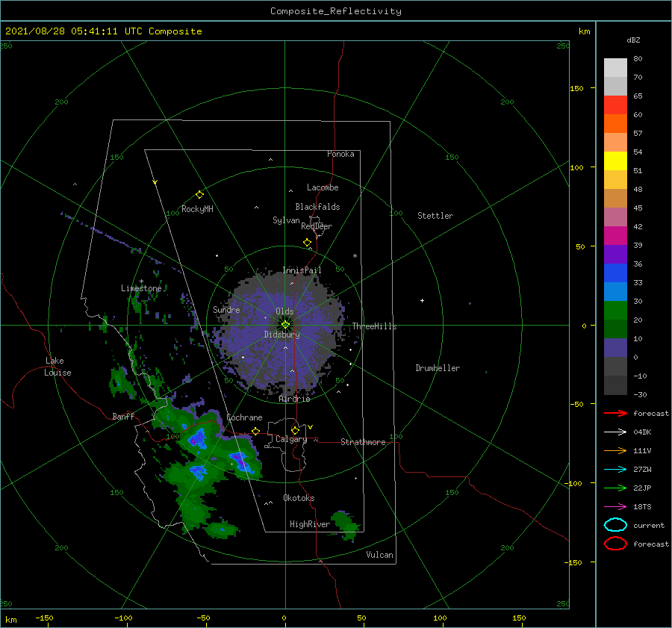Click the green 22JP arrow in legend
This screenshot has width=672, height=628.
tap(615, 488)
